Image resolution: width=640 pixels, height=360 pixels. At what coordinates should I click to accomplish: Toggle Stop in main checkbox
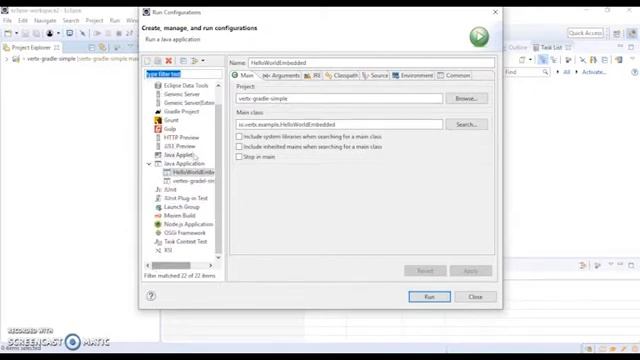click(239, 157)
